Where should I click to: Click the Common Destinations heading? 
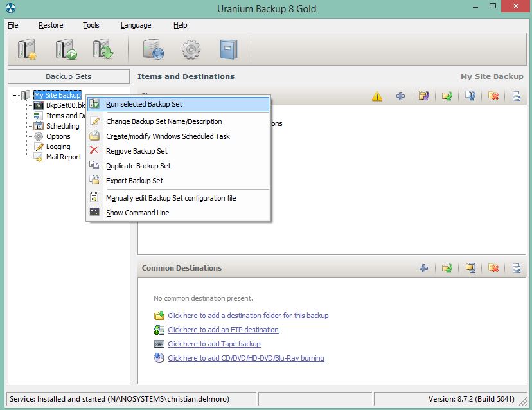pyautogui.click(x=182, y=268)
